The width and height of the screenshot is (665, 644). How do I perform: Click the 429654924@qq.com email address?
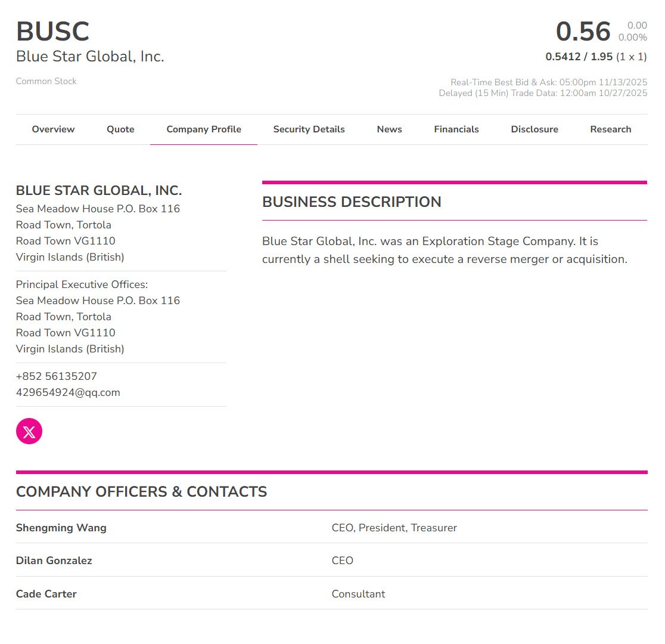(x=68, y=392)
